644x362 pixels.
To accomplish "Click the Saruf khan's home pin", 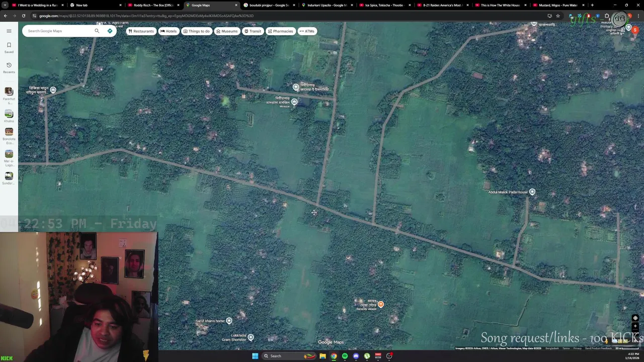I will click(x=229, y=320).
